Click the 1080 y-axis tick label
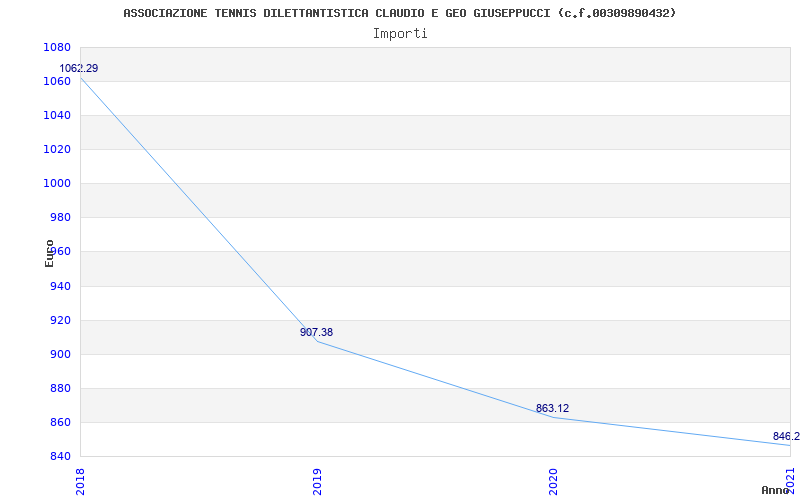Screen dimensions: 800x500 [x=57, y=47]
